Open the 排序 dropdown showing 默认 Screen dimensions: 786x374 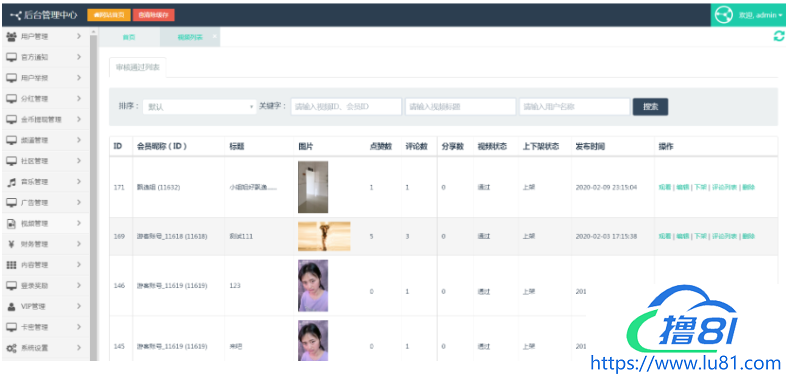point(200,107)
